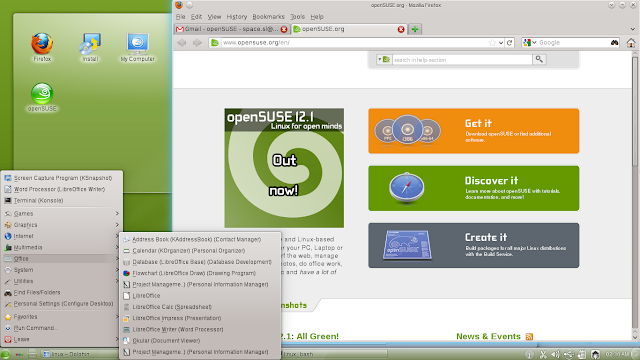640x360 pixels.
Task: Open Terminal (Konsole) from the launcher
Action: pyautogui.click(x=62, y=200)
